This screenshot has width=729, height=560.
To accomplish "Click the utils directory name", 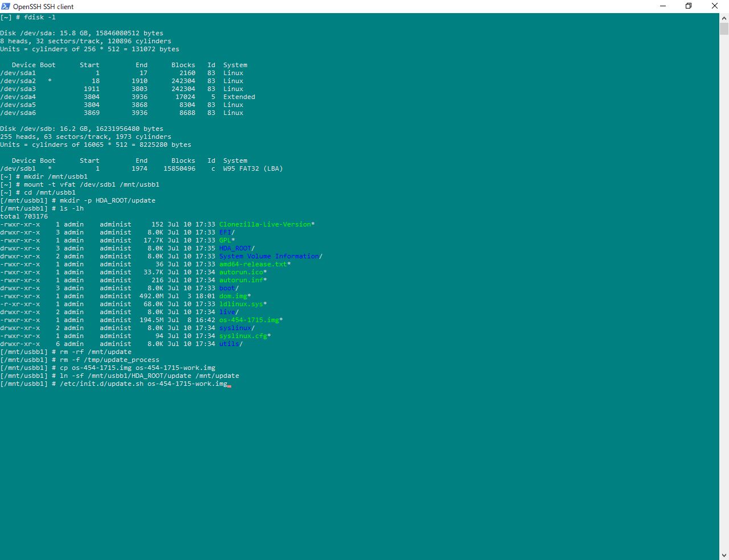I will click(x=229, y=344).
